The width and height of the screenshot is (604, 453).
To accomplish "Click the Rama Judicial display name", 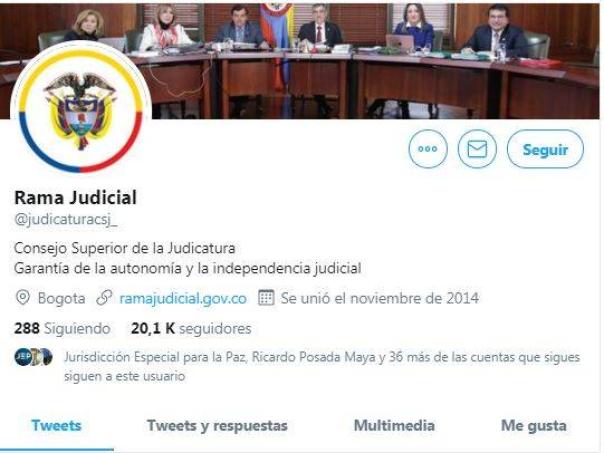I will (x=76, y=198).
